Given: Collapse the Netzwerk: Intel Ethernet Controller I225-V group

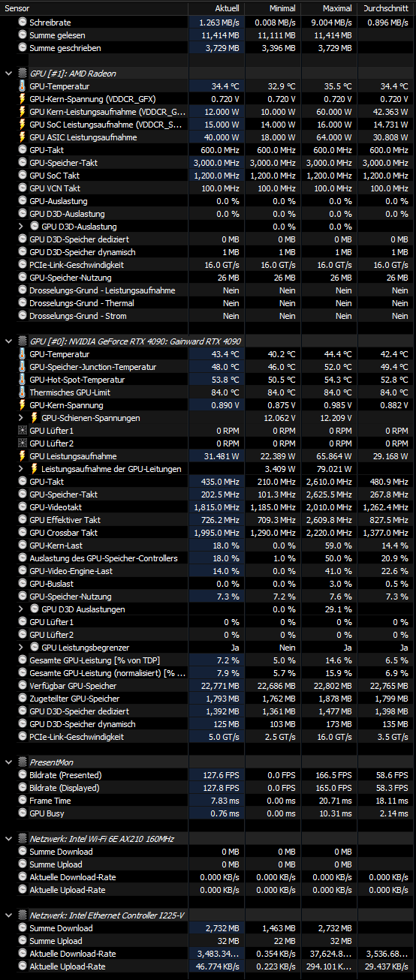Looking at the screenshot, I should click(x=9, y=915).
